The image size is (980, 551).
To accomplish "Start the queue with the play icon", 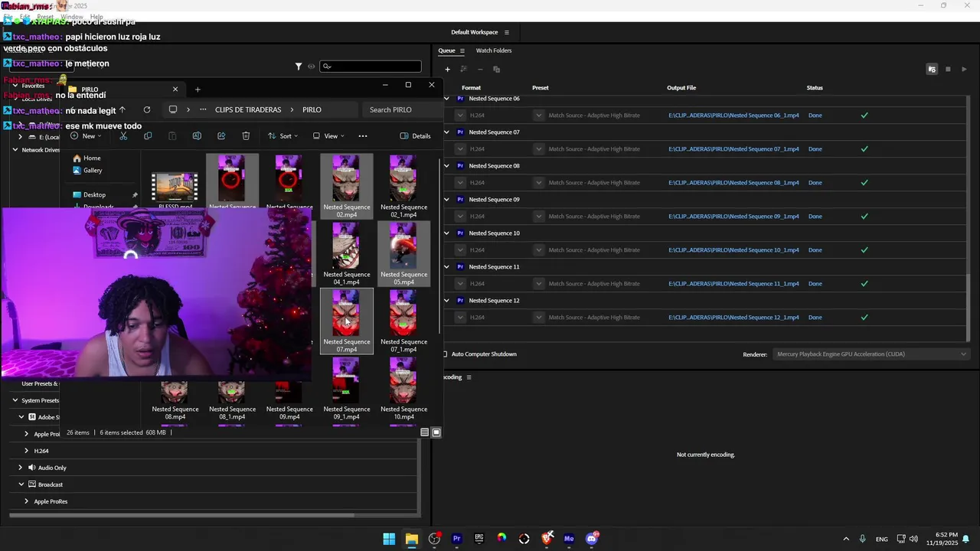I will pyautogui.click(x=964, y=70).
